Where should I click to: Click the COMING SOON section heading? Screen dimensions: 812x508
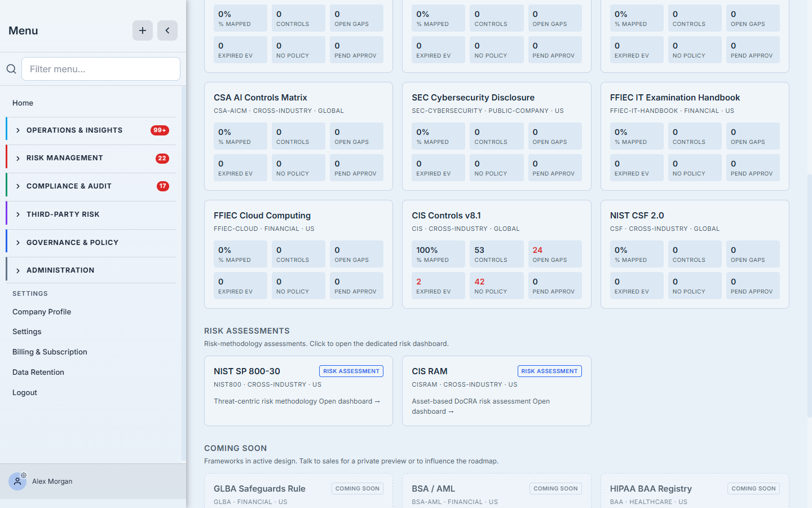point(235,448)
